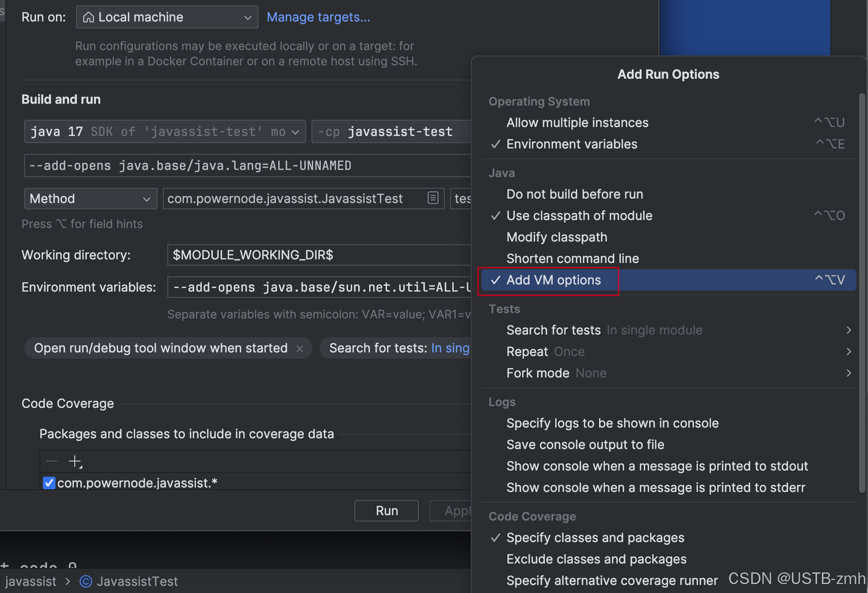
Task: Expand the Fork mode None submenu
Action: 669,373
